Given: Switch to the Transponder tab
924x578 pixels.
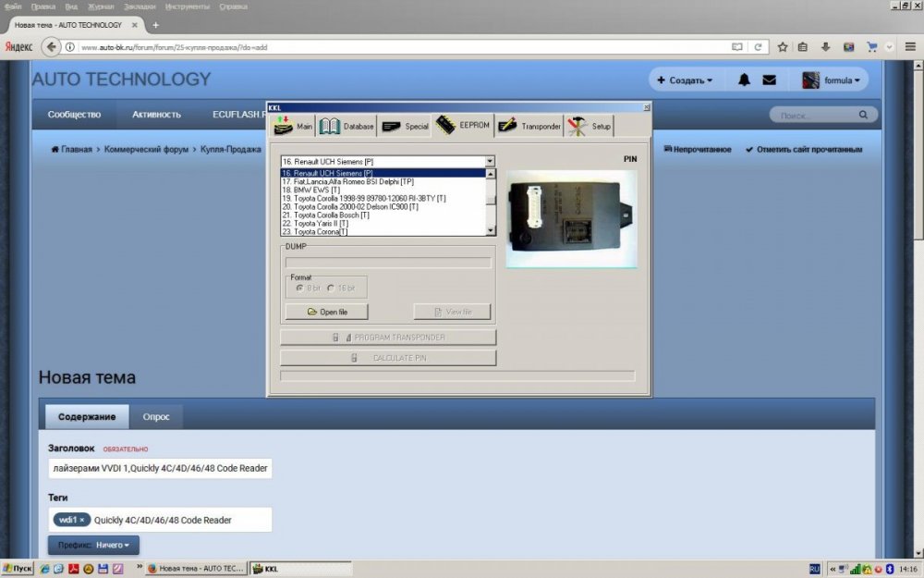Looking at the screenshot, I should (529, 126).
